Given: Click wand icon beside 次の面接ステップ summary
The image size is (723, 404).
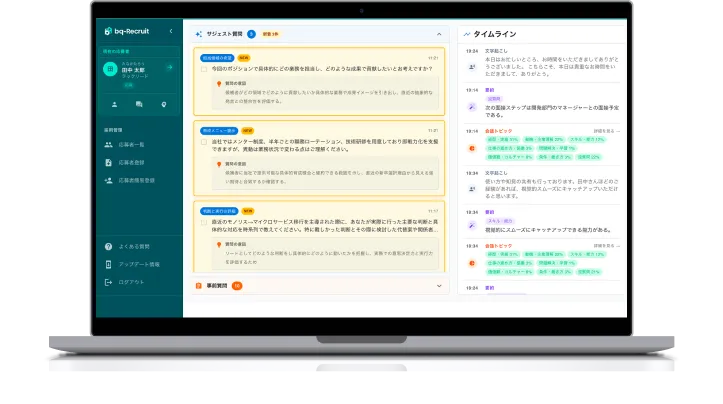Looking at the screenshot, I should [x=472, y=107].
